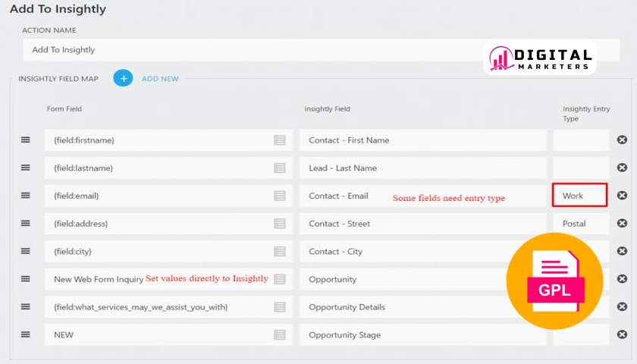637x364 pixels.
Task: Remove the Lead - Last Name mapping row
Action: click(x=622, y=168)
